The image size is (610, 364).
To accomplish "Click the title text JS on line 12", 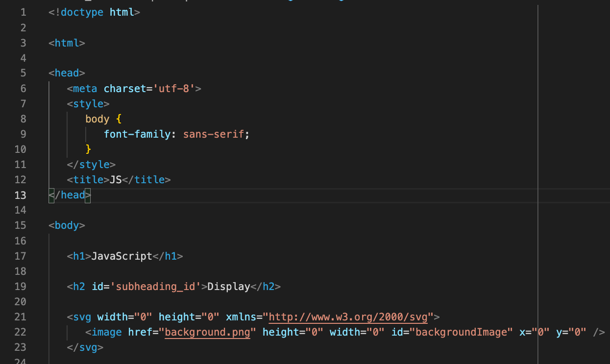I will coord(116,179).
